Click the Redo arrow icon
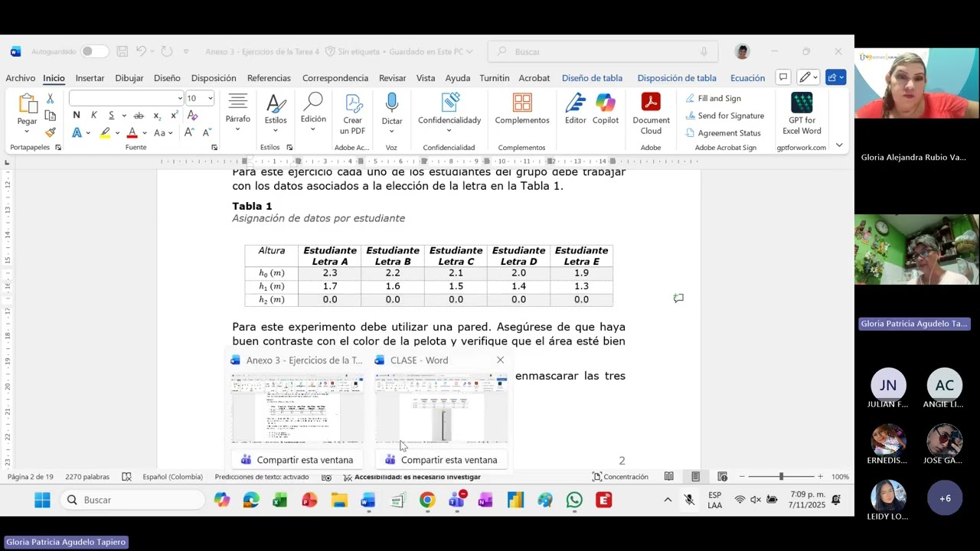Image resolution: width=980 pixels, height=551 pixels. [x=167, y=51]
